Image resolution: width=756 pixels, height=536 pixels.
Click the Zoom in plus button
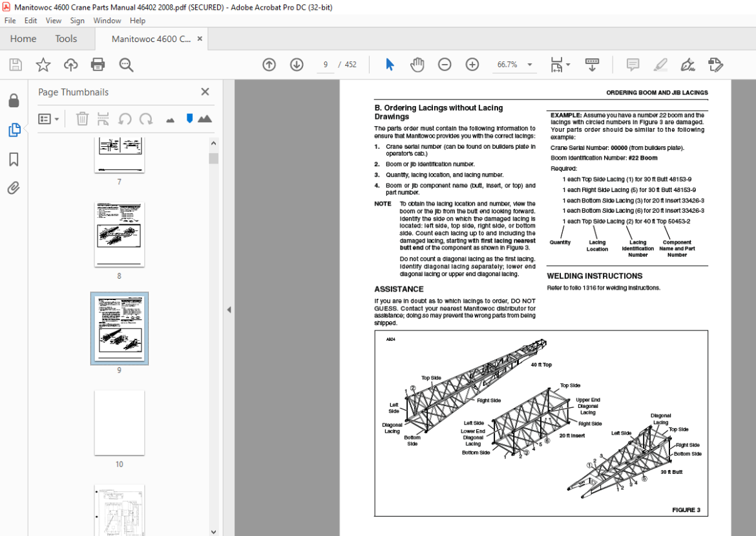[472, 65]
